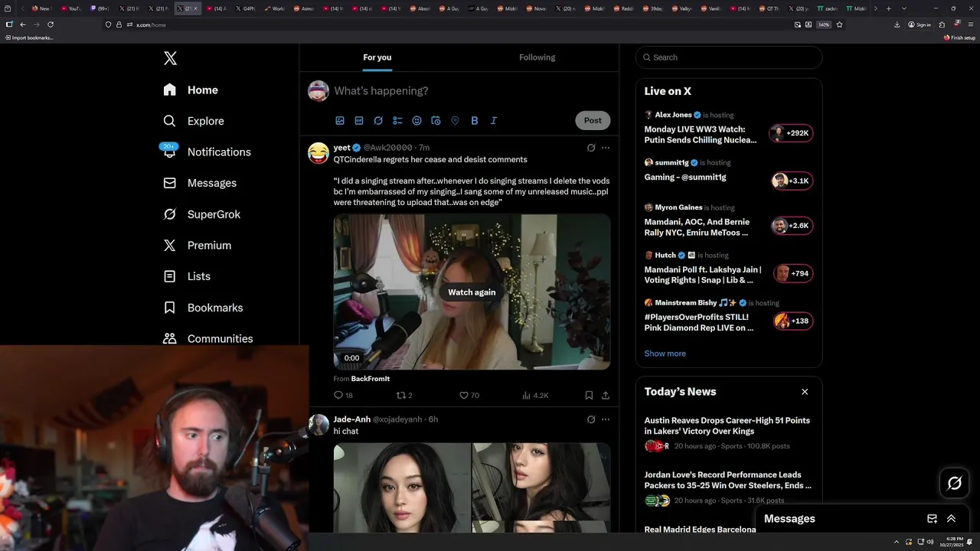Dismiss the Today's News panel

(805, 392)
